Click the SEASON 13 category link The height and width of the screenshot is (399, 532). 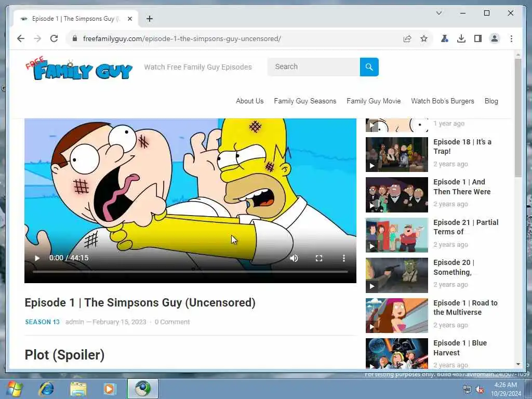point(42,322)
